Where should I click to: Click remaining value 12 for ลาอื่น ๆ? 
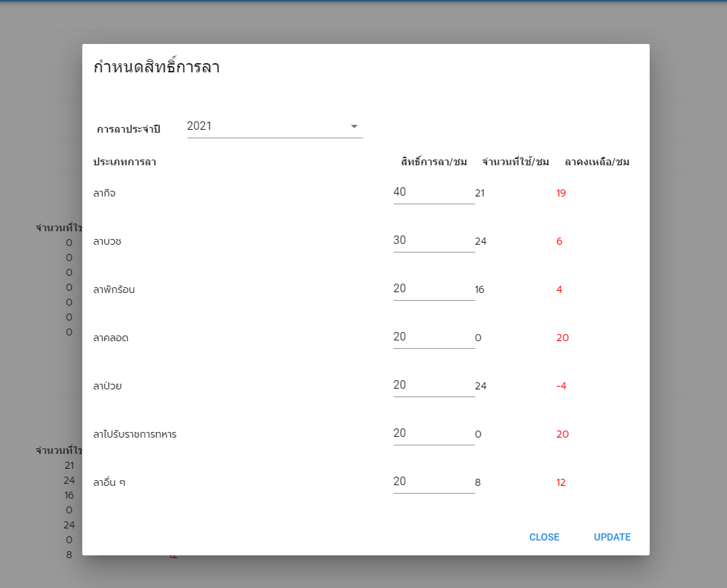pos(561,482)
